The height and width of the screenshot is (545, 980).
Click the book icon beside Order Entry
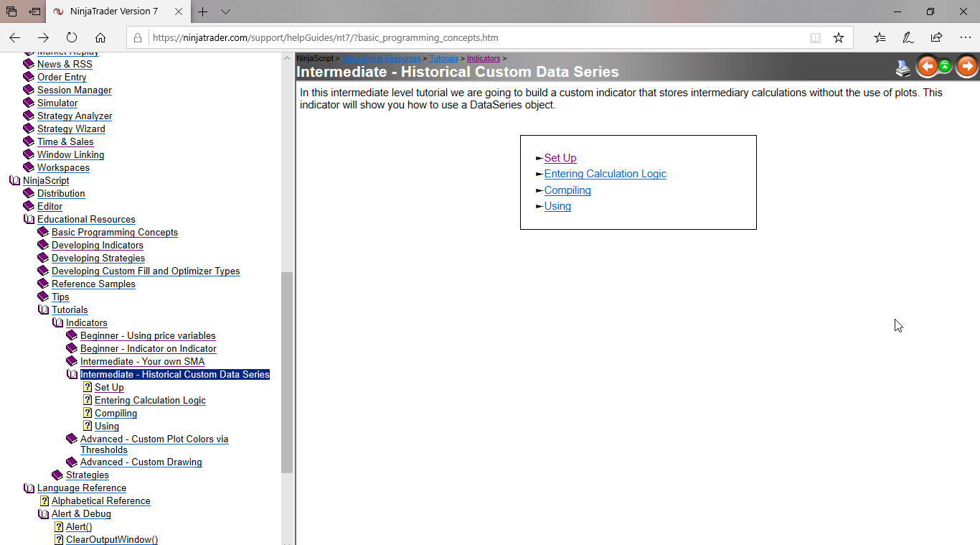(x=29, y=77)
